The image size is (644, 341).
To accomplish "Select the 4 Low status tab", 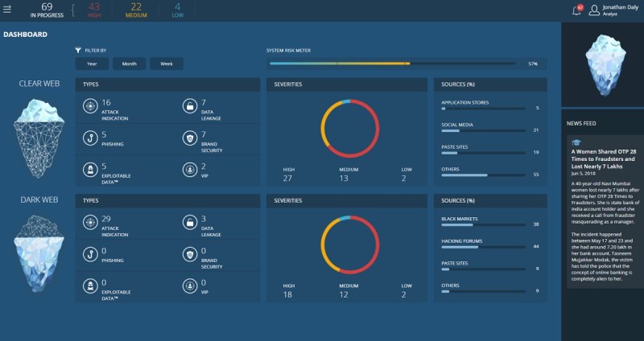I will 178,10.
